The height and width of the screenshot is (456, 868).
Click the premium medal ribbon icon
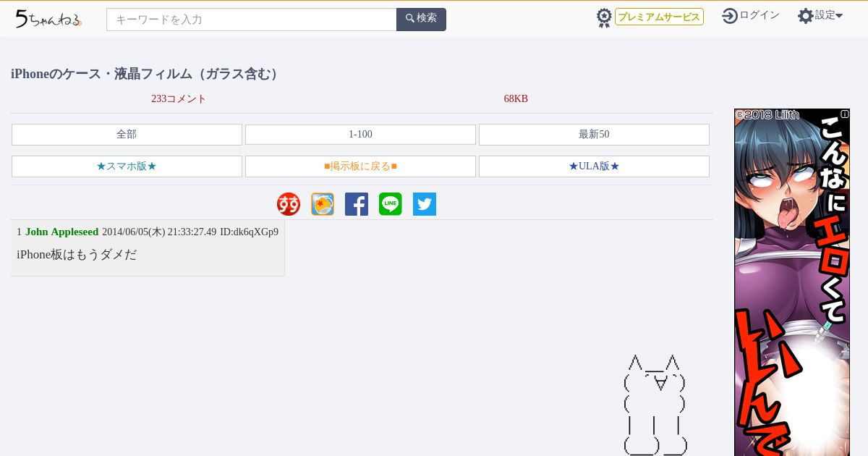point(604,17)
